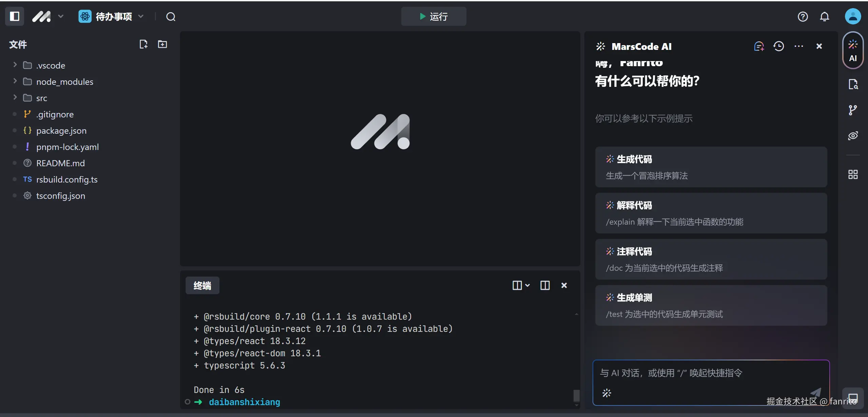Open file search in right sidebar
The image size is (868, 417).
click(853, 84)
